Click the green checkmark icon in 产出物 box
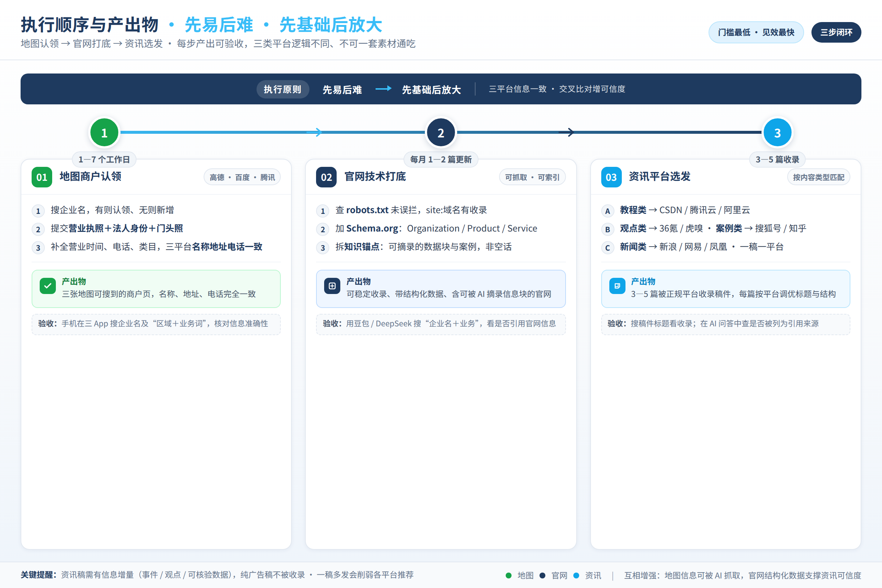This screenshot has height=588, width=882. 48,286
